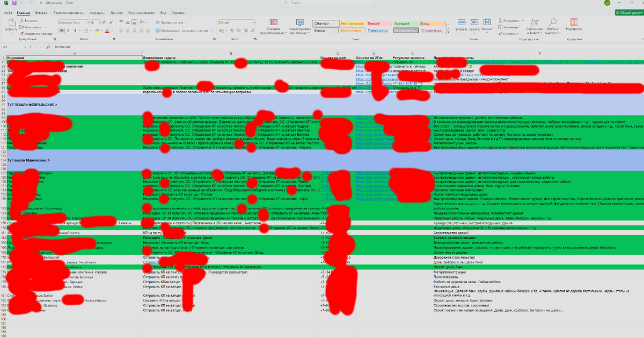
Task: Click the red font color swatch
Action: pos(107,32)
